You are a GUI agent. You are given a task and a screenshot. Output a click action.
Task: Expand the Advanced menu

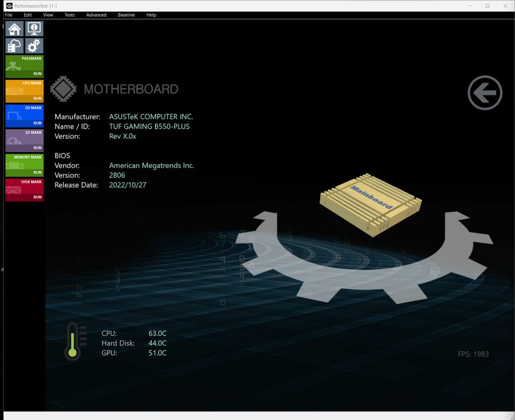click(x=96, y=15)
